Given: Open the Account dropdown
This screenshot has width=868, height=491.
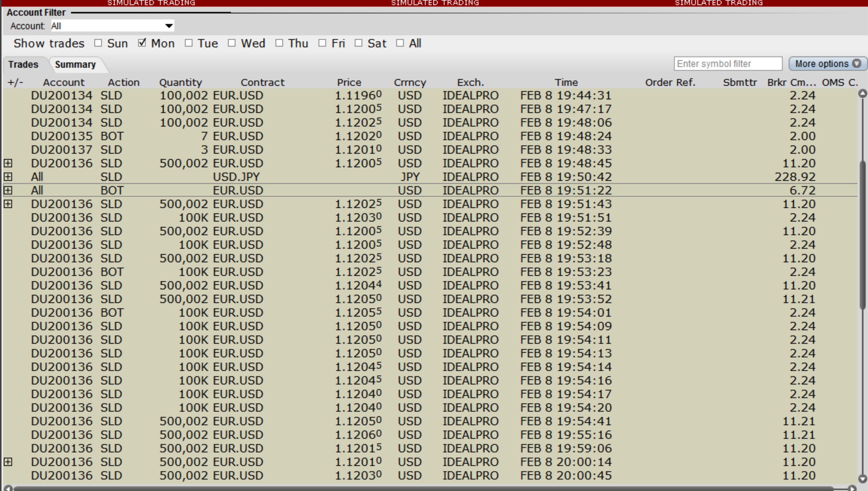Looking at the screenshot, I should pos(169,26).
